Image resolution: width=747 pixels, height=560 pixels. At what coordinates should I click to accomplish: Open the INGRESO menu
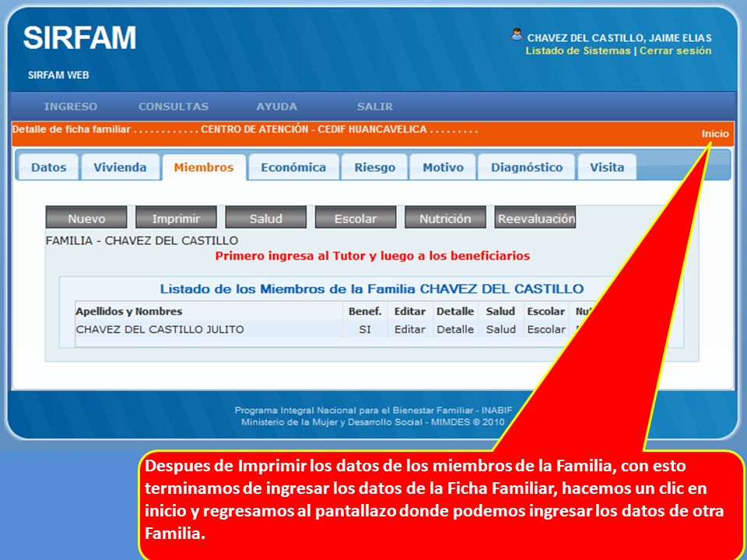pos(71,107)
